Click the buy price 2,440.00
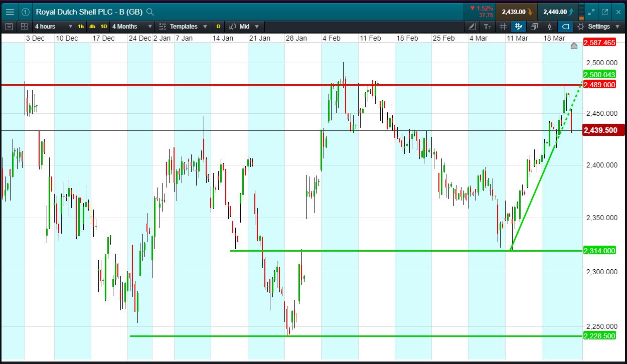This screenshot has height=364, width=627. [x=558, y=12]
